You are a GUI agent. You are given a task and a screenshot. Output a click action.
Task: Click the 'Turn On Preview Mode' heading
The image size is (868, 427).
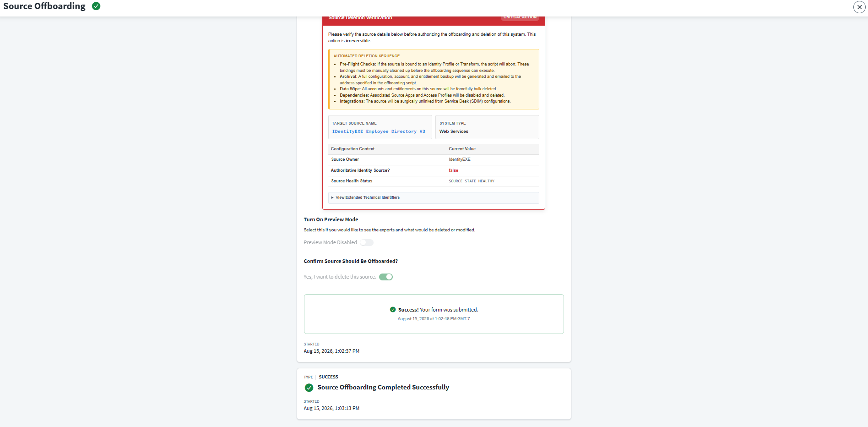coord(331,219)
